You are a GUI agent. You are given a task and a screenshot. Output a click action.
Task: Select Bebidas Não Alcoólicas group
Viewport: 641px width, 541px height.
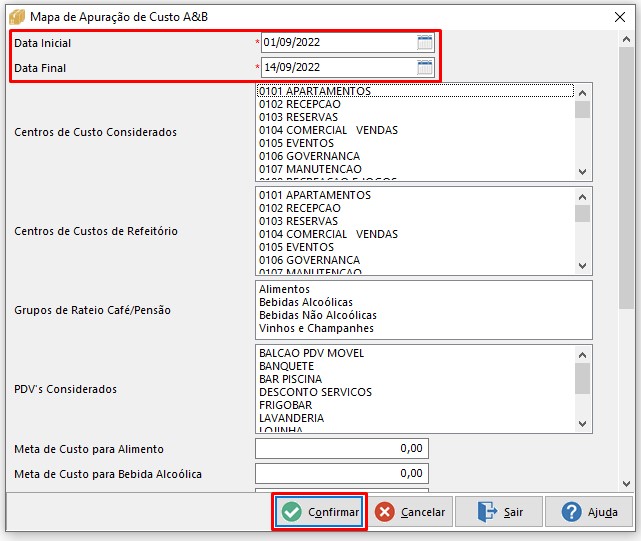(x=424, y=315)
